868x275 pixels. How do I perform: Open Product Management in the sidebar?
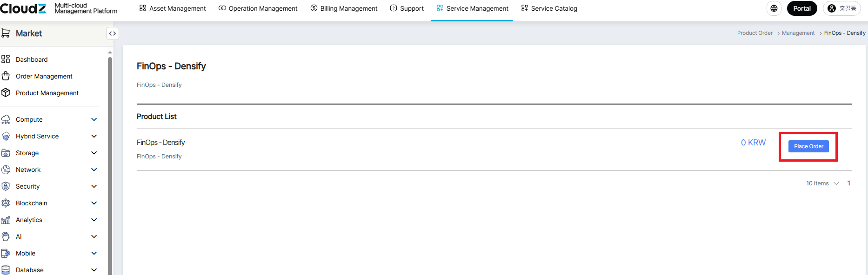coord(47,93)
